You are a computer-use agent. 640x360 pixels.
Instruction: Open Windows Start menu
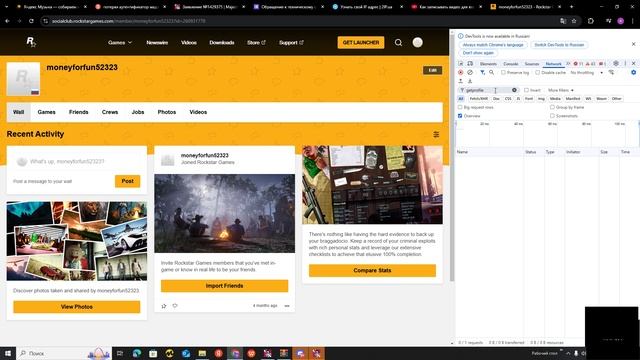(8, 353)
